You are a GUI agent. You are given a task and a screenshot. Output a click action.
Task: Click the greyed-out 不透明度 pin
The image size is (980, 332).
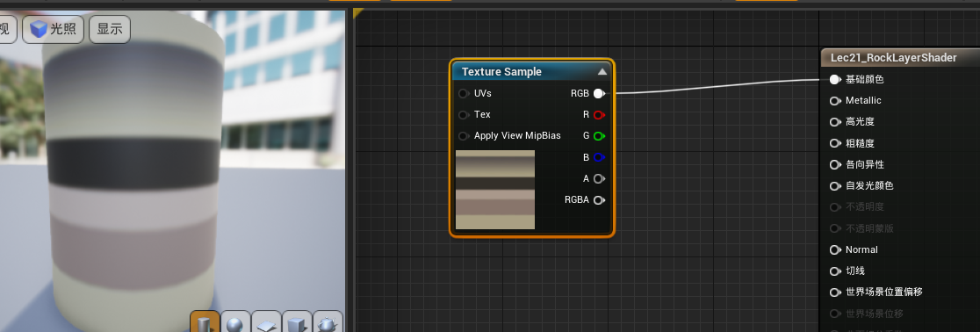[835, 207]
